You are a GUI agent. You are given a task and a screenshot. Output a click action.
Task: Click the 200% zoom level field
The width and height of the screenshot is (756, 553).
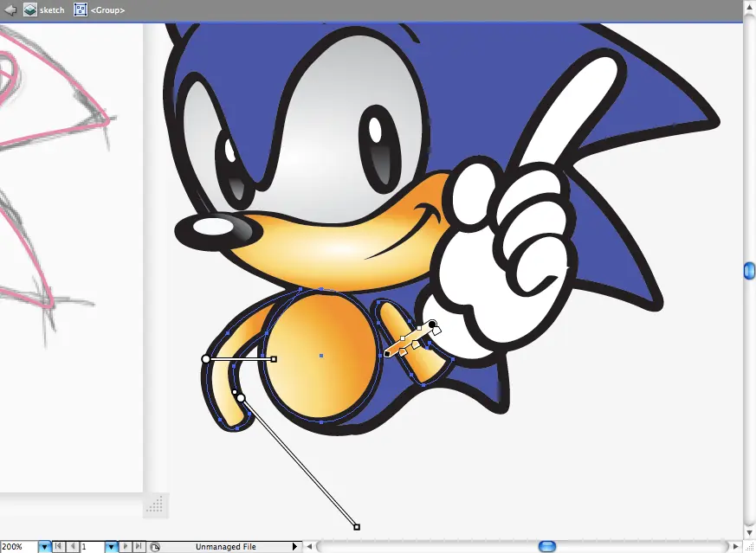click(x=19, y=547)
